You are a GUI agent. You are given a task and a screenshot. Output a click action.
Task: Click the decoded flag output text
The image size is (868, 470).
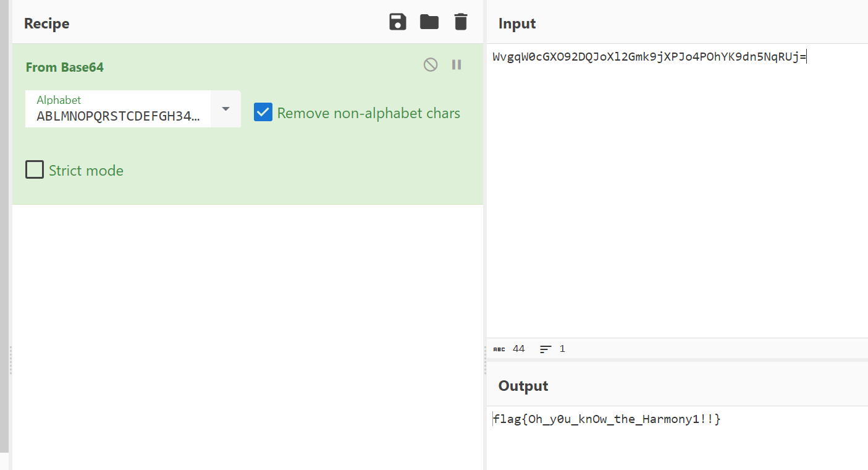[607, 419]
